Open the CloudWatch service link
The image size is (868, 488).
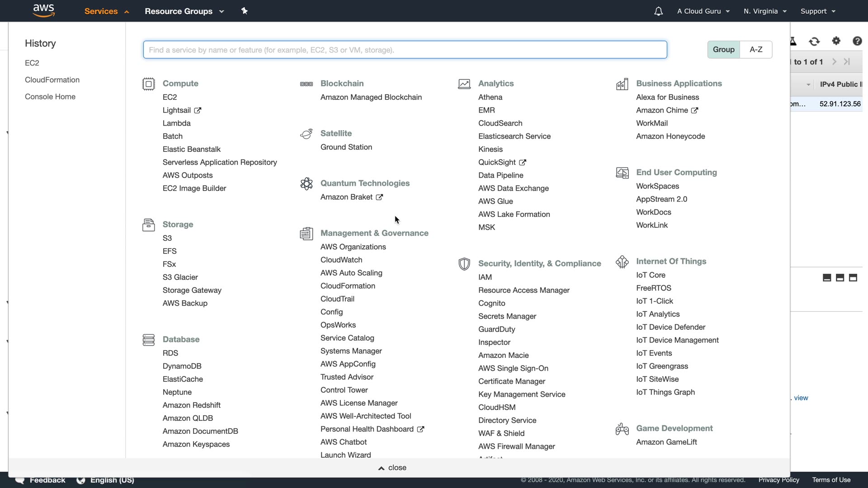pyautogui.click(x=341, y=260)
